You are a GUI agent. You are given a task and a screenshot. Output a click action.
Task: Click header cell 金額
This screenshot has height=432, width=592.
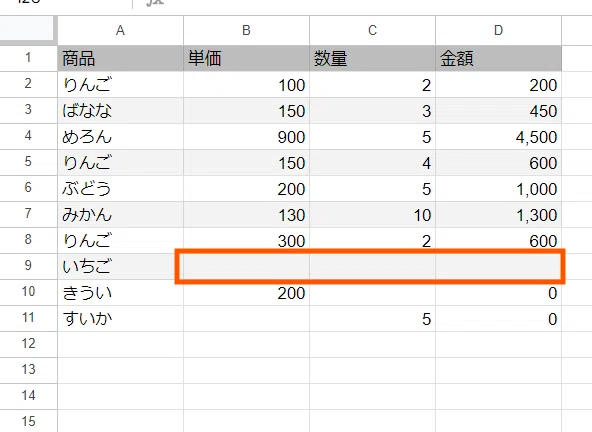pyautogui.click(x=498, y=58)
